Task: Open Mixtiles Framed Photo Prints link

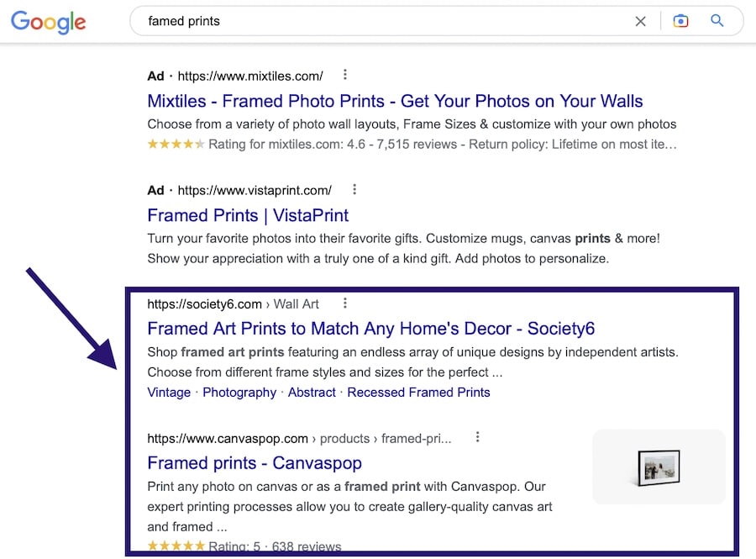Action: [395, 101]
